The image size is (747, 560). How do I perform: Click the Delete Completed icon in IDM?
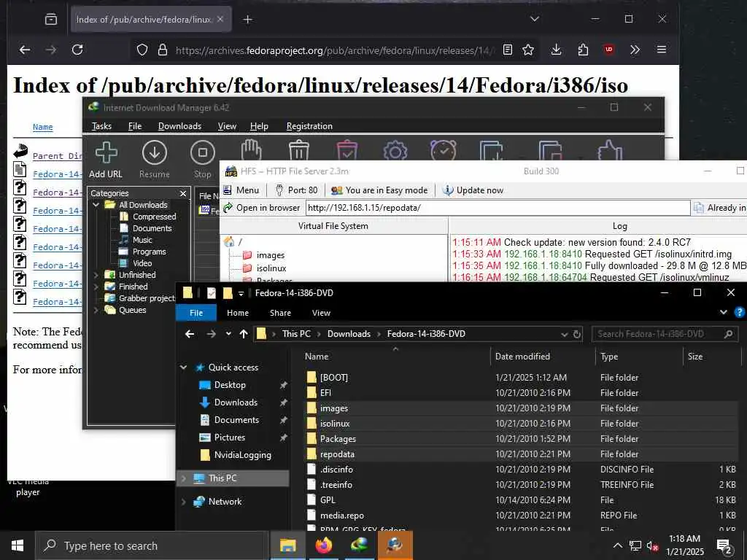click(347, 152)
